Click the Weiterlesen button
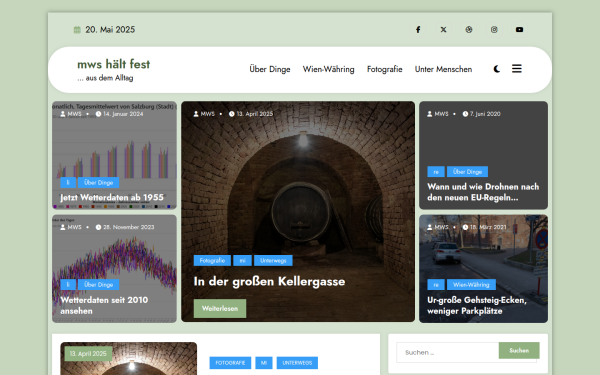 [x=220, y=308]
